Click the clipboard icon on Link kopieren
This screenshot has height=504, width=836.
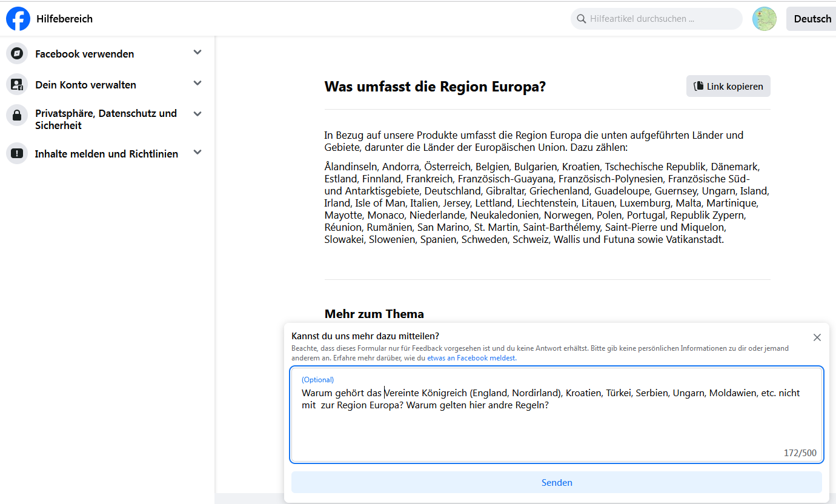point(698,85)
